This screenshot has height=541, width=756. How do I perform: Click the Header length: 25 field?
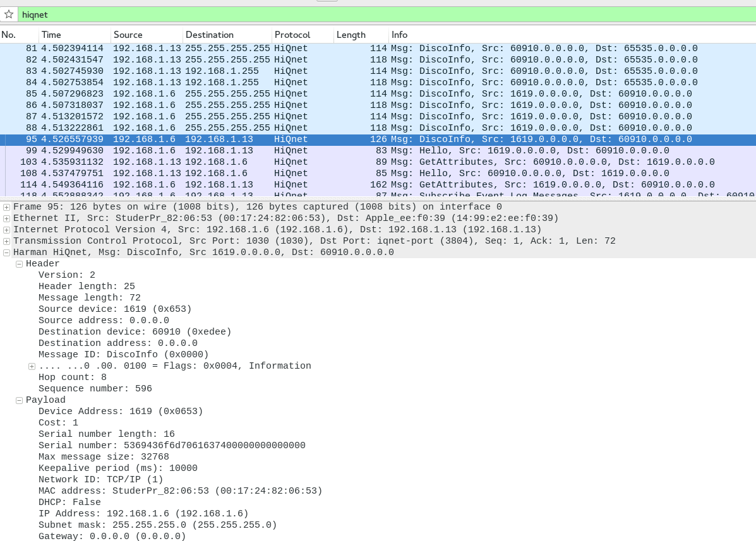click(x=87, y=287)
